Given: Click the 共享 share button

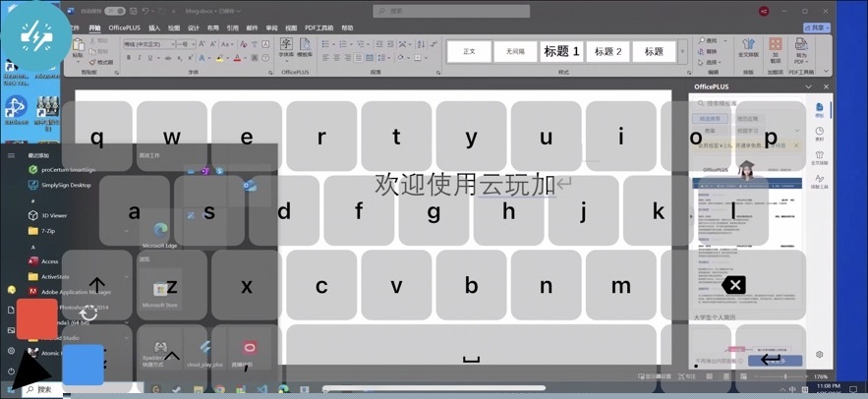Looking at the screenshot, I should coord(815,28).
